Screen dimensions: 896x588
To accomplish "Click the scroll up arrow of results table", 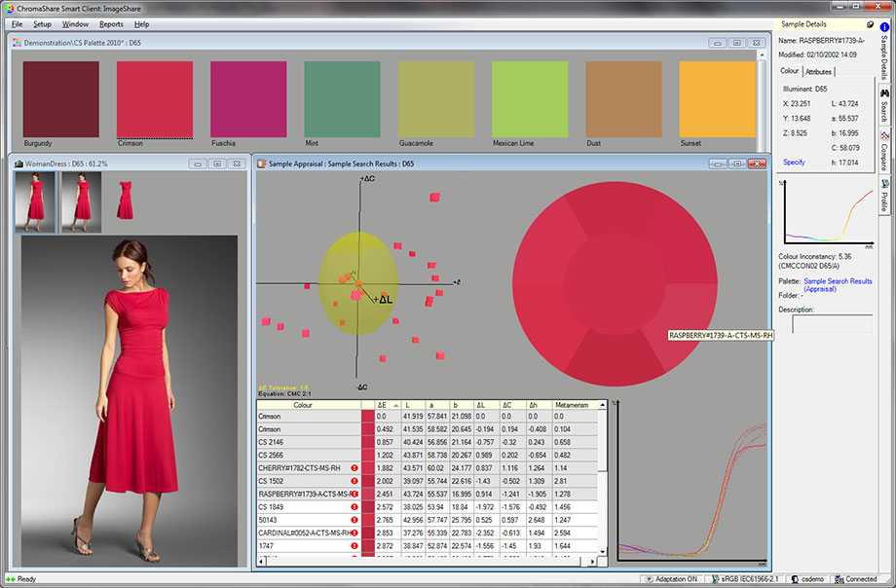I will (x=602, y=405).
